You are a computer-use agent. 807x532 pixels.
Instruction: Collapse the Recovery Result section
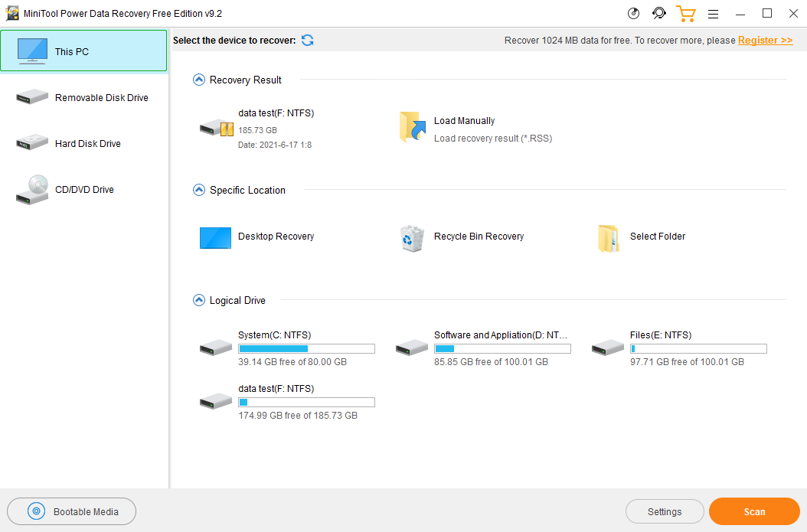pos(199,80)
